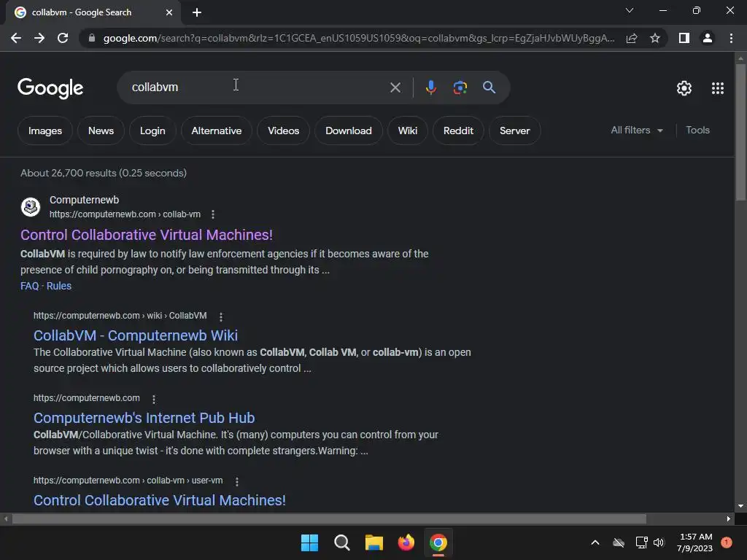Go back to the previous page
Image resolution: width=747 pixels, height=560 pixels.
16,38
